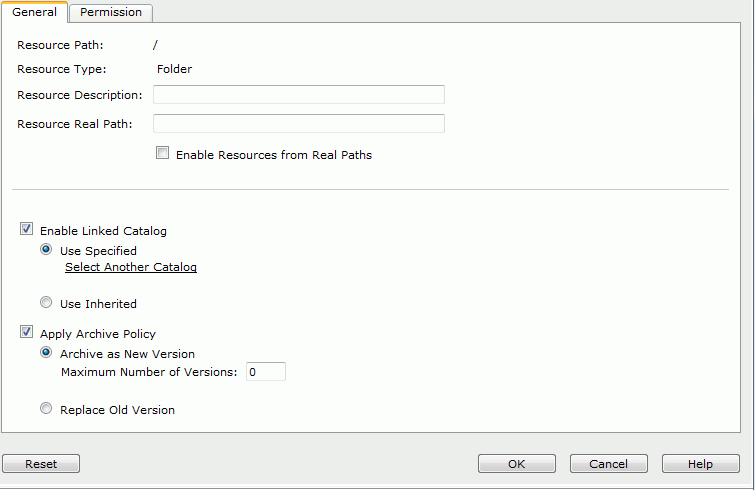Confirm the dialog with OK

coord(517,464)
